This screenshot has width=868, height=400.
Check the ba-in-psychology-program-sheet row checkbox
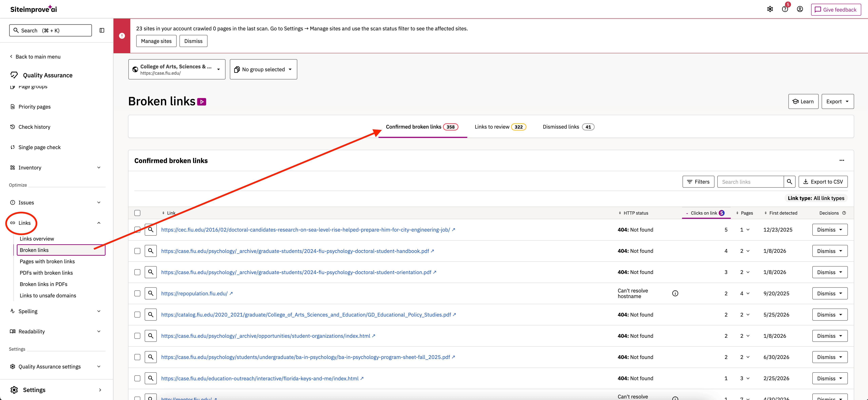137,357
